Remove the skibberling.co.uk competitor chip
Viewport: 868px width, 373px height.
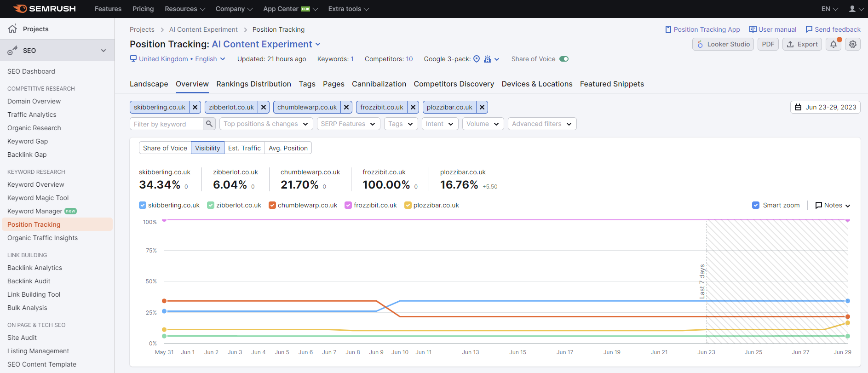tap(195, 107)
